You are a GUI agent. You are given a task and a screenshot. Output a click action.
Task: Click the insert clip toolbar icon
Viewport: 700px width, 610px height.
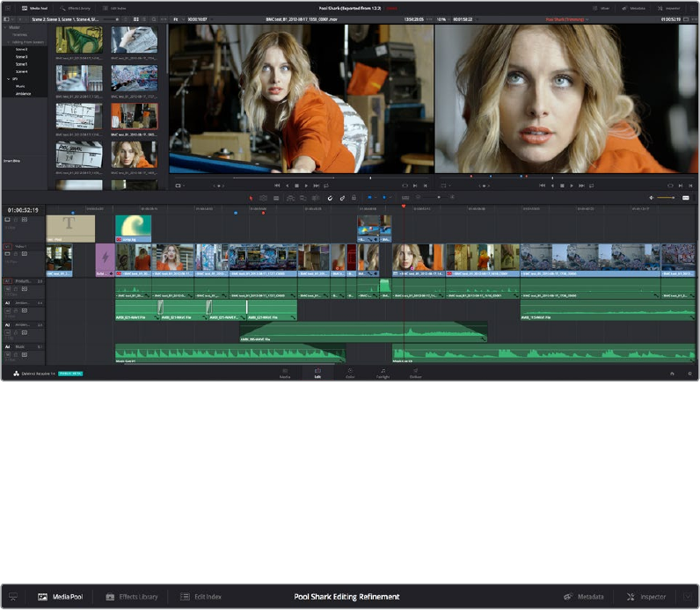[290, 198]
